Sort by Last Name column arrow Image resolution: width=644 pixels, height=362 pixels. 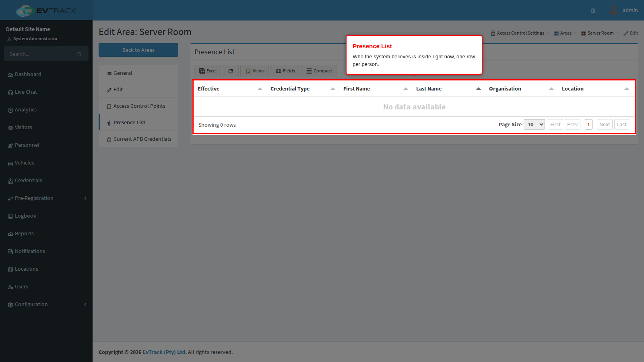click(479, 89)
